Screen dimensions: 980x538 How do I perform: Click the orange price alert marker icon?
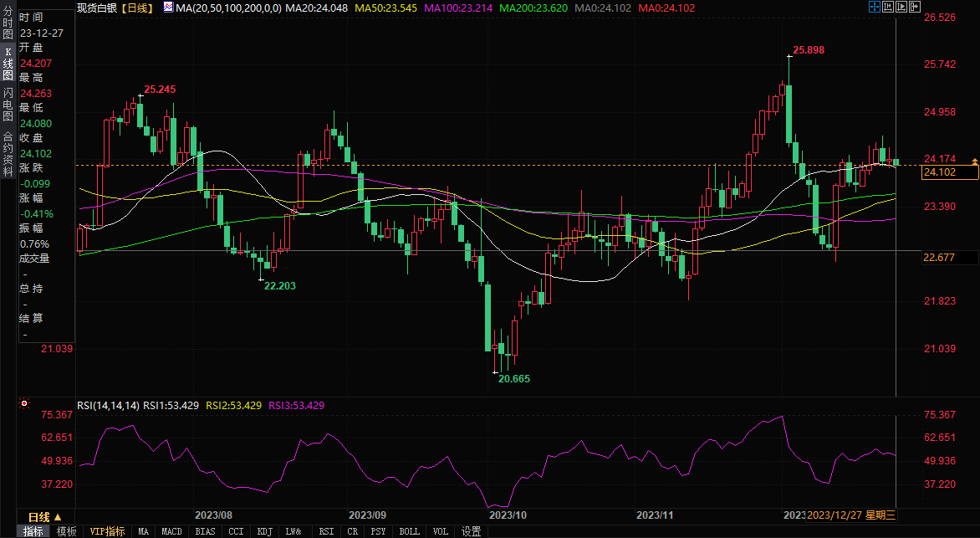click(x=973, y=159)
